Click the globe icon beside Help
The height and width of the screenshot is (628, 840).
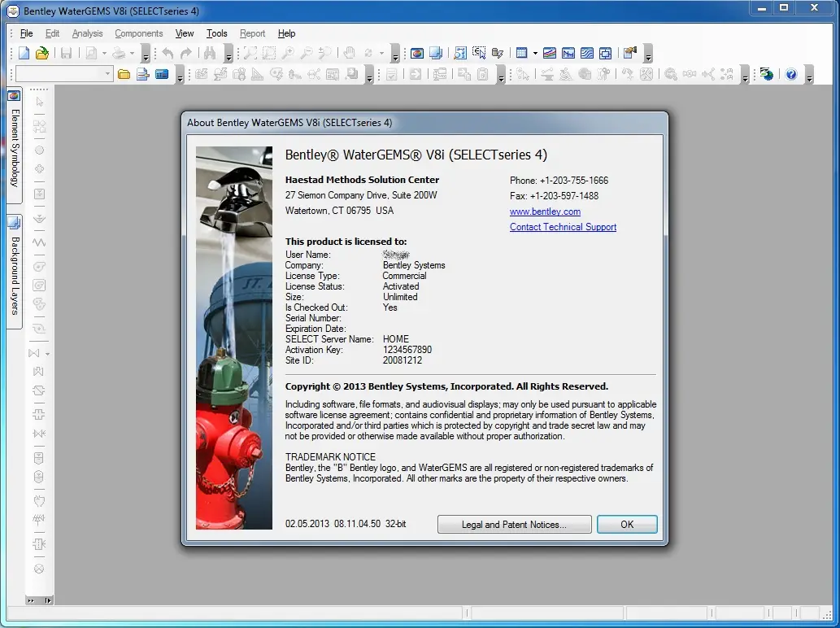point(767,75)
